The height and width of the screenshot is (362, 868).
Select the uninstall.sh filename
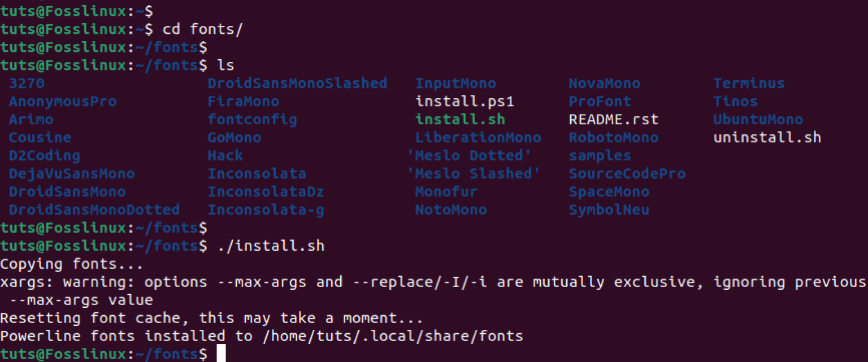pos(767,137)
